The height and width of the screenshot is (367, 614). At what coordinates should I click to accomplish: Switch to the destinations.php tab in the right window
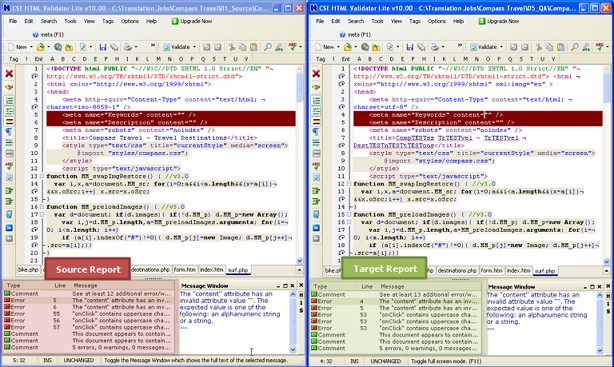(457, 271)
